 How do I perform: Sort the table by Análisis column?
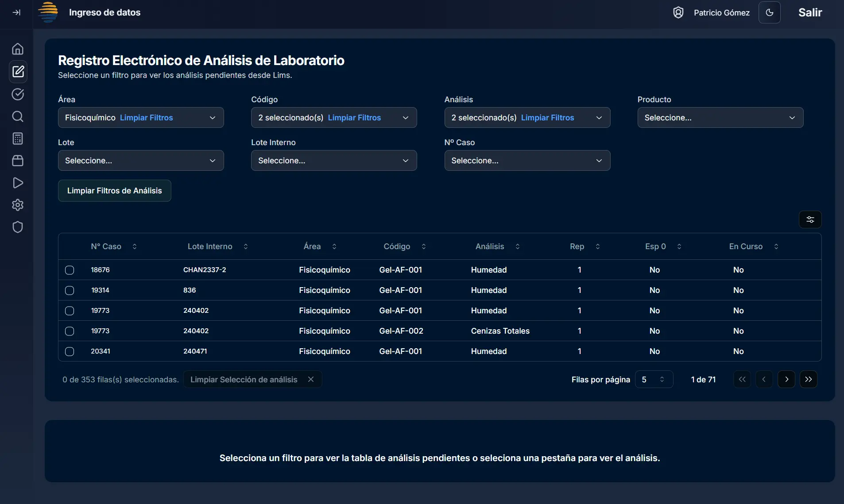[518, 246]
